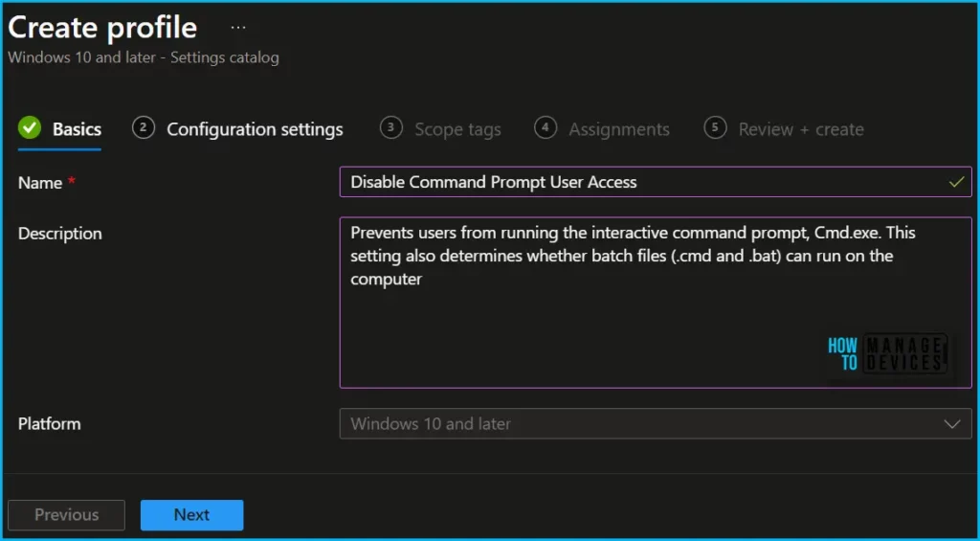Click the green Basics completed checkmark icon
The width and height of the screenshot is (980, 541).
coord(30,128)
